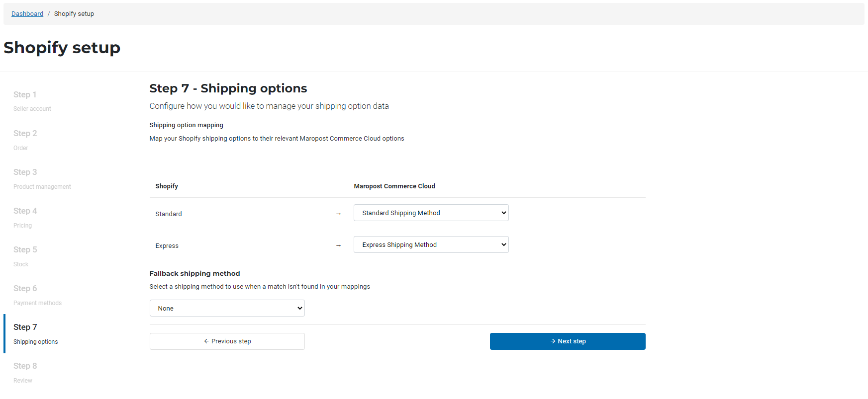This screenshot has height=399, width=868.
Task: Click Shopify setup breadcrumb text
Action: [x=74, y=14]
